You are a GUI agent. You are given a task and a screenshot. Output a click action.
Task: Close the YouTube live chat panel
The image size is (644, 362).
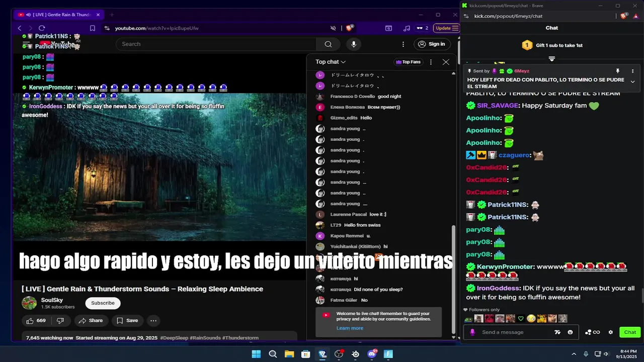446,62
